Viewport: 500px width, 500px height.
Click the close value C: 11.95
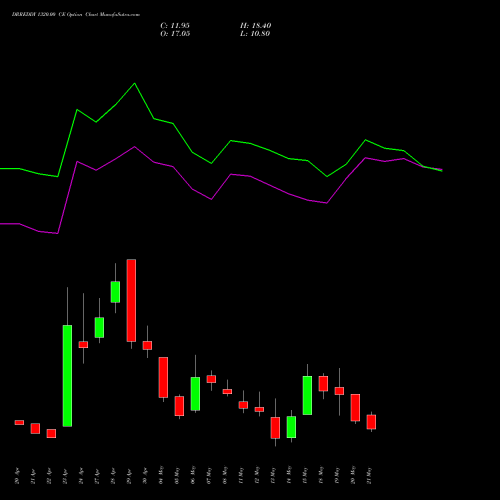point(175,26)
